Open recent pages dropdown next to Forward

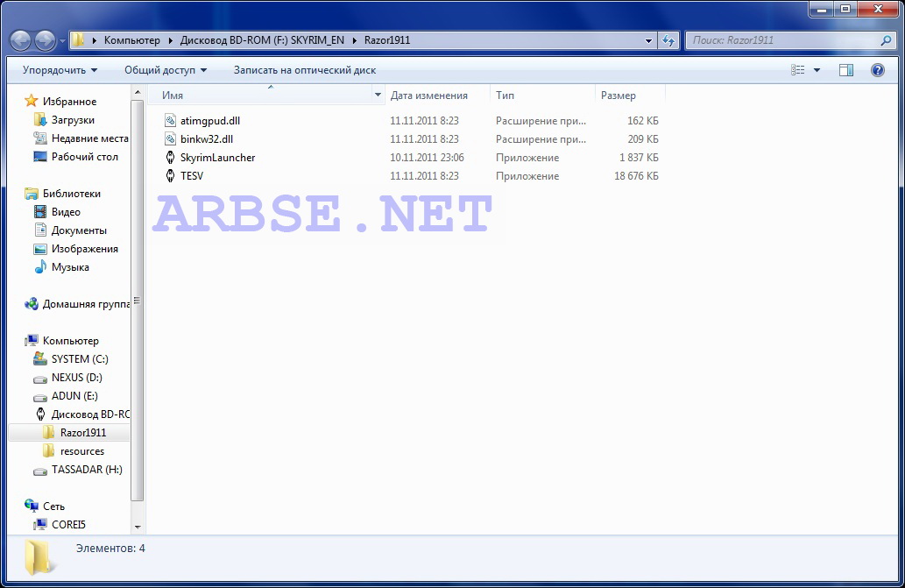pyautogui.click(x=62, y=41)
